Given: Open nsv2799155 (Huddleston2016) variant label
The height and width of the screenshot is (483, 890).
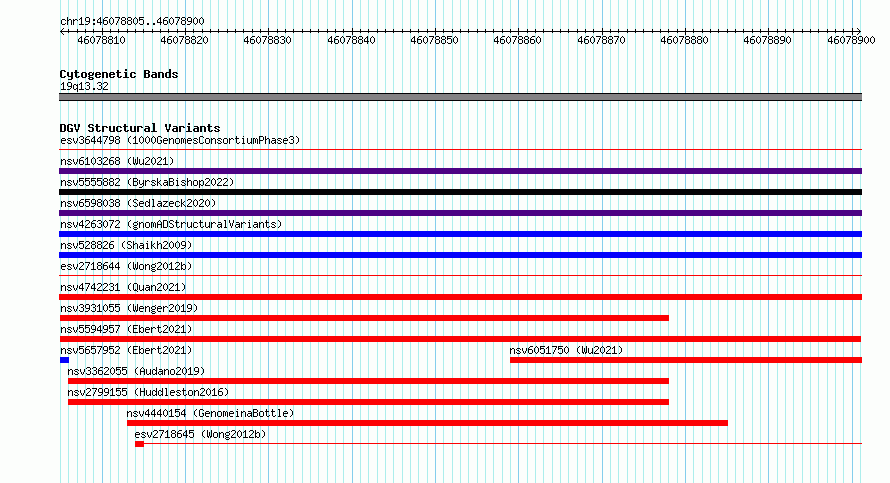Looking at the screenshot, I should [x=148, y=392].
